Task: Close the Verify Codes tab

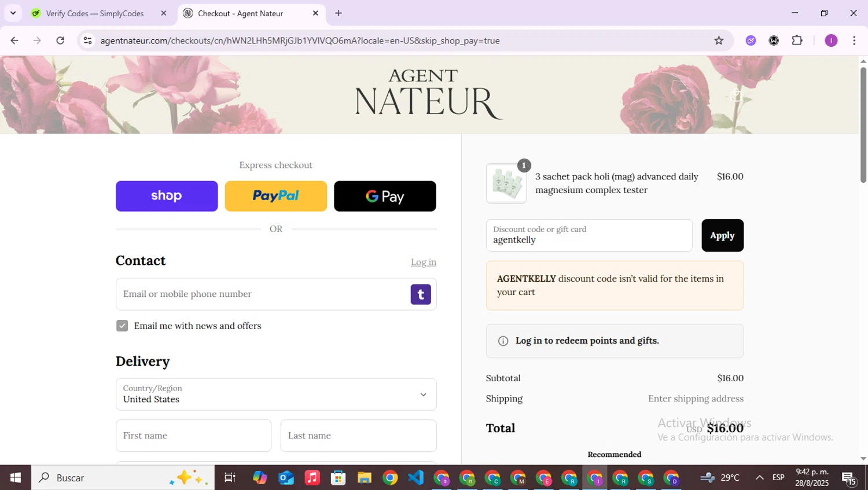Action: [164, 13]
